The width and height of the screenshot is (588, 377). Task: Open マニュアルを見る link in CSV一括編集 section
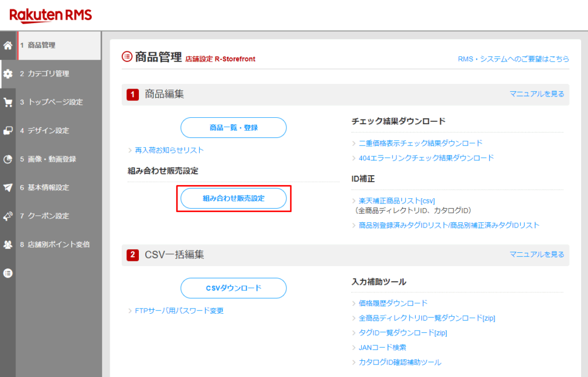[x=537, y=255]
